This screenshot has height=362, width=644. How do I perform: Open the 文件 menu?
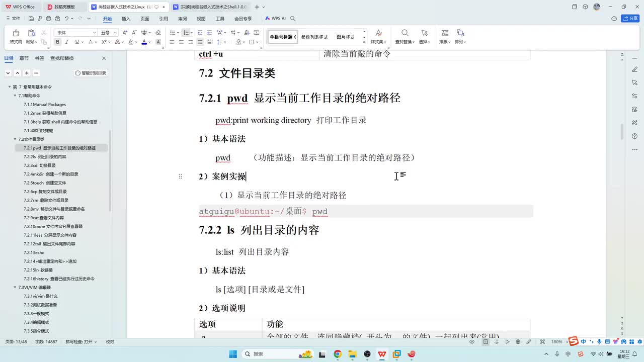point(14,19)
